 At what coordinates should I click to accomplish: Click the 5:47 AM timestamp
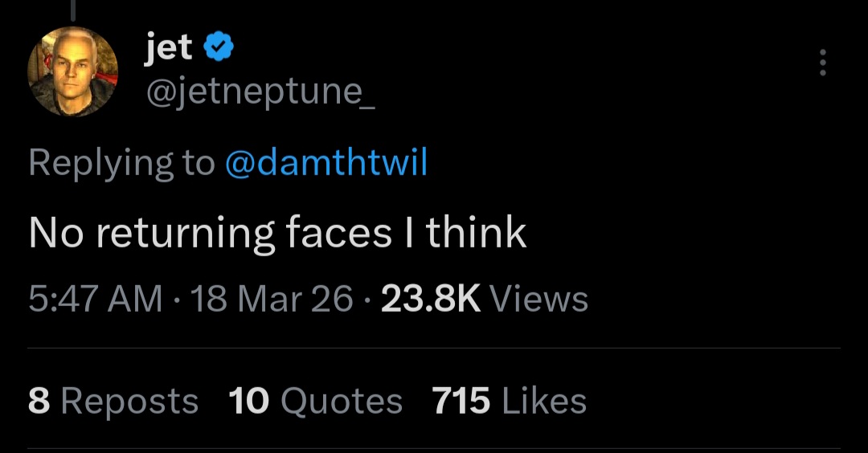point(95,300)
